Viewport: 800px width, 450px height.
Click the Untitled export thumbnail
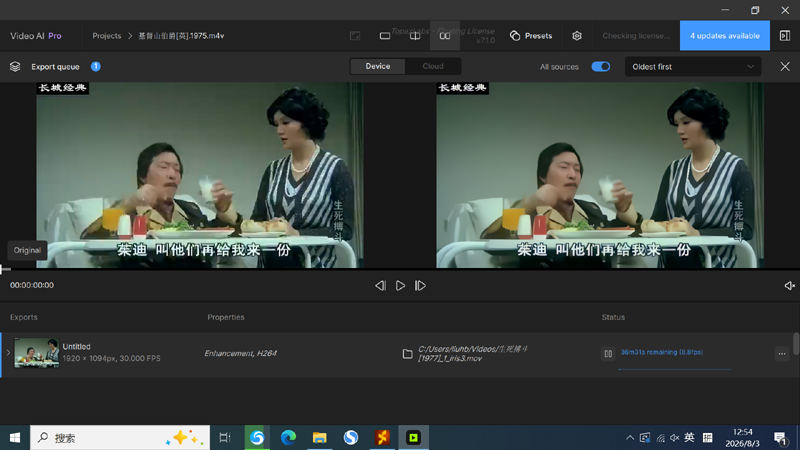pos(36,353)
